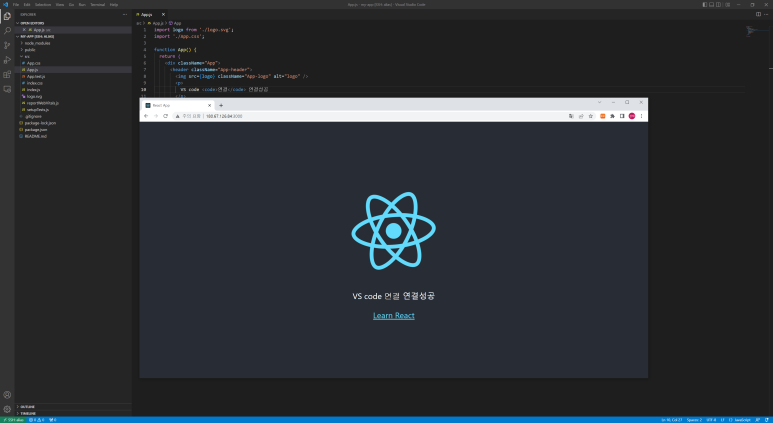This screenshot has height=423, width=773.
Task: Toggle the secondary side bar layout button
Action: pyautogui.click(x=718, y=4)
